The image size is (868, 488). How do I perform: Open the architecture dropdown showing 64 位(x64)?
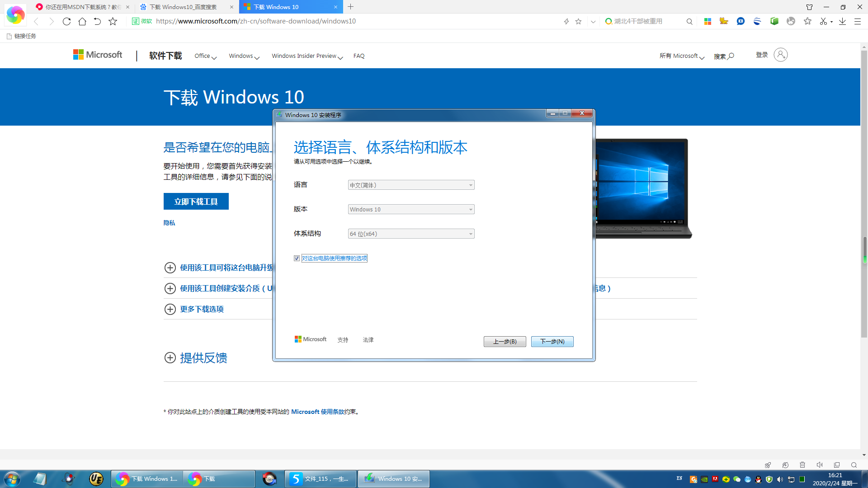tap(411, 234)
